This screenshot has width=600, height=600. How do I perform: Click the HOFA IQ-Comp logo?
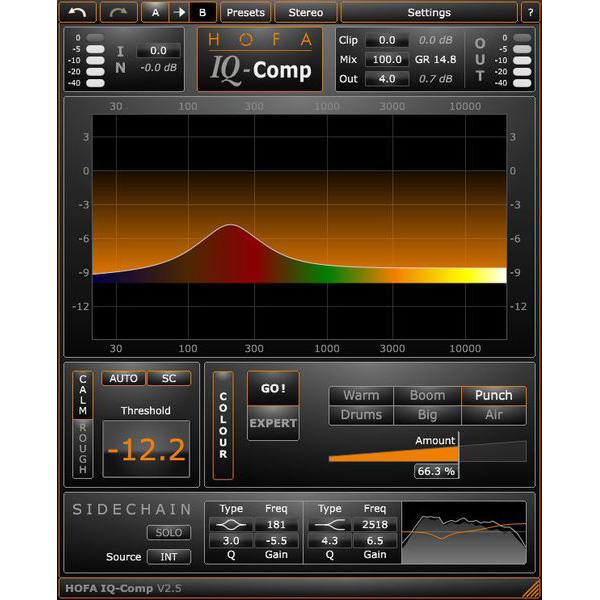(x=260, y=59)
